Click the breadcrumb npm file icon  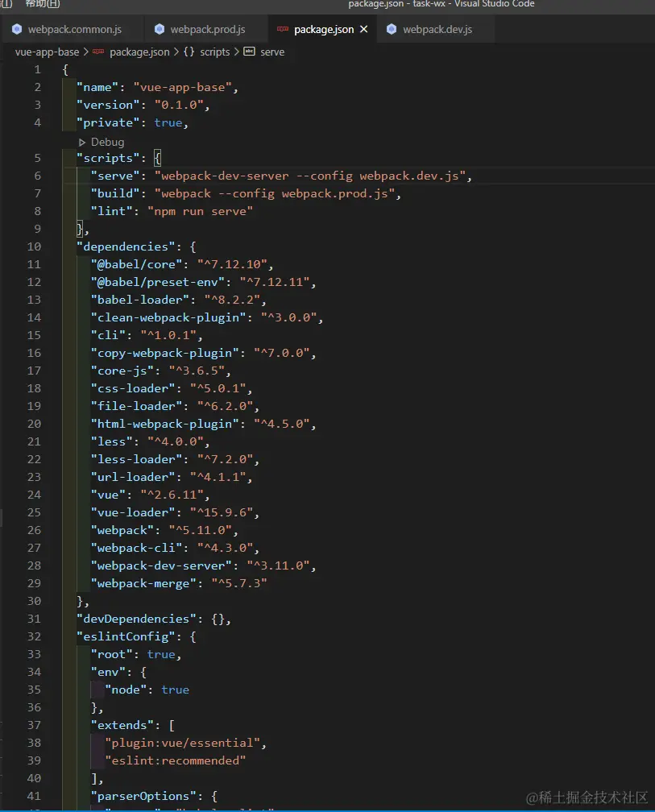pyautogui.click(x=98, y=52)
